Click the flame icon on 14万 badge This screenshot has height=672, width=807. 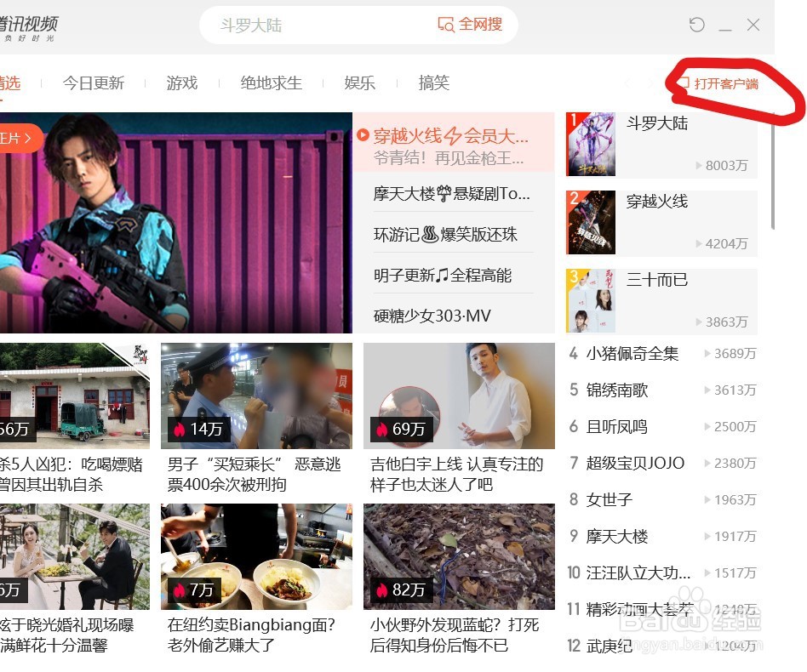179,430
